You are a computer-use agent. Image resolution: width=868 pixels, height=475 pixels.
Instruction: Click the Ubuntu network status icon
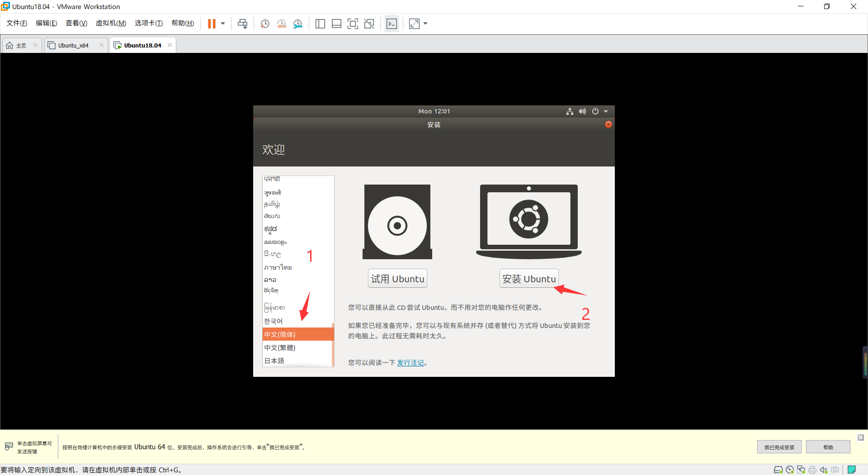[570, 111]
